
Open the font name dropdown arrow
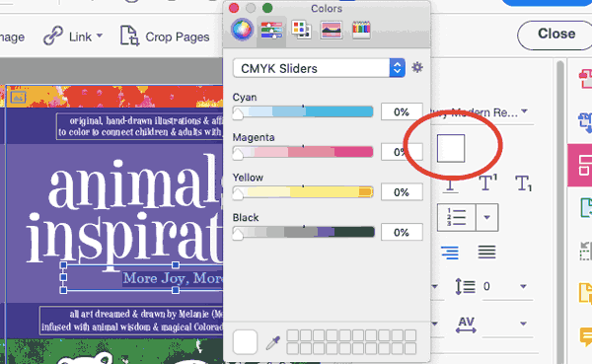(x=525, y=111)
